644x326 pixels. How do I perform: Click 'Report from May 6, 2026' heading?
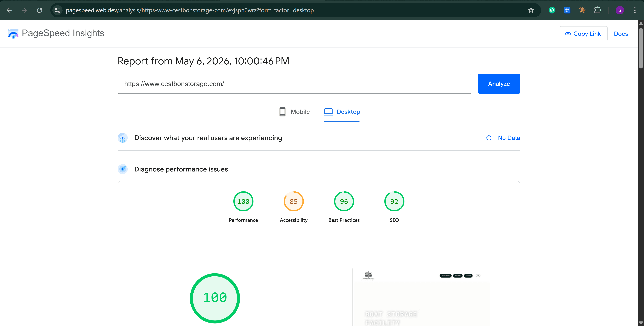[x=203, y=61]
